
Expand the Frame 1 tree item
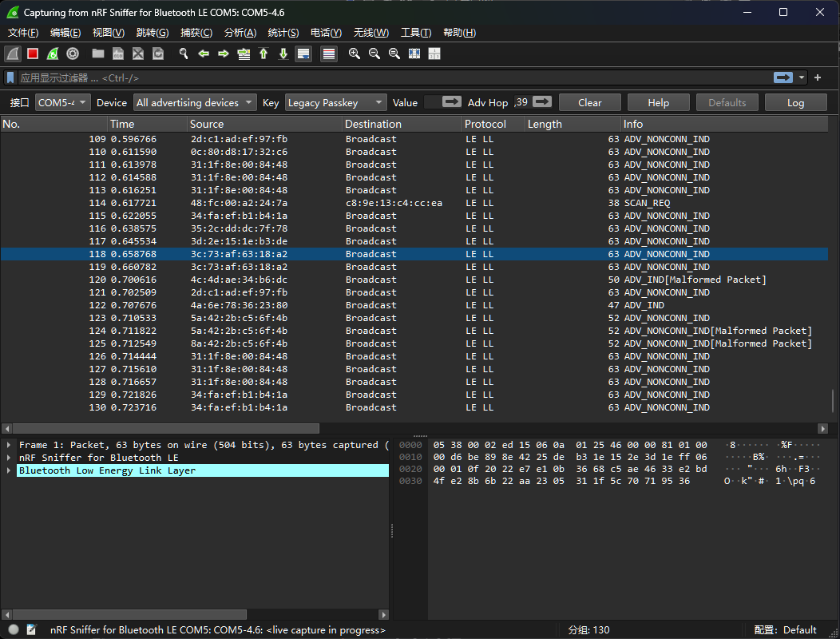coord(9,445)
